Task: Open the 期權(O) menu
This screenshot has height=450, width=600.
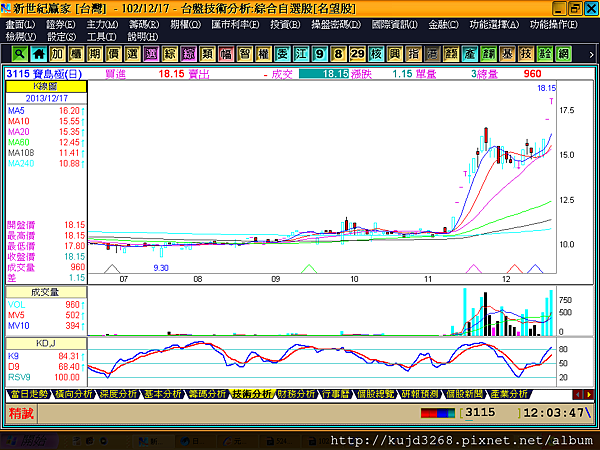Action: pyautogui.click(x=186, y=24)
